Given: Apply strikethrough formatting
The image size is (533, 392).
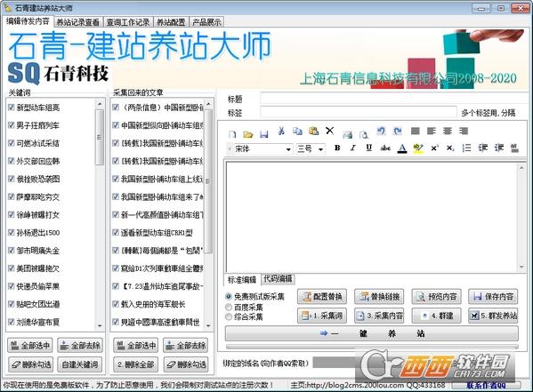Looking at the screenshot, I should pyautogui.click(x=385, y=148).
